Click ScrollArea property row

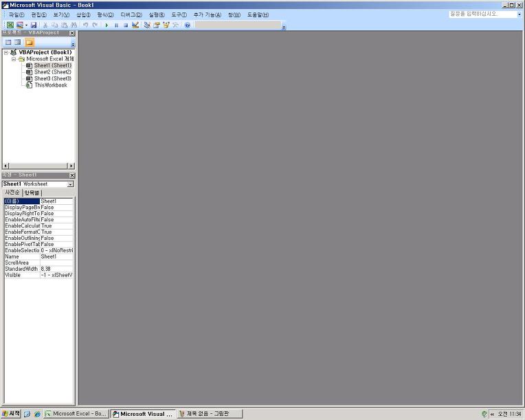38,263
